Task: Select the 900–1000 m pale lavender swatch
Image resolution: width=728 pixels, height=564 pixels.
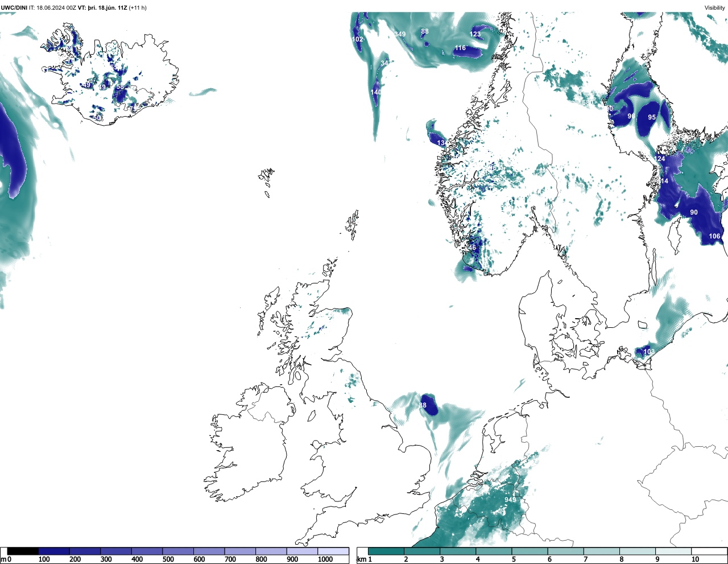Action: pos(302,551)
